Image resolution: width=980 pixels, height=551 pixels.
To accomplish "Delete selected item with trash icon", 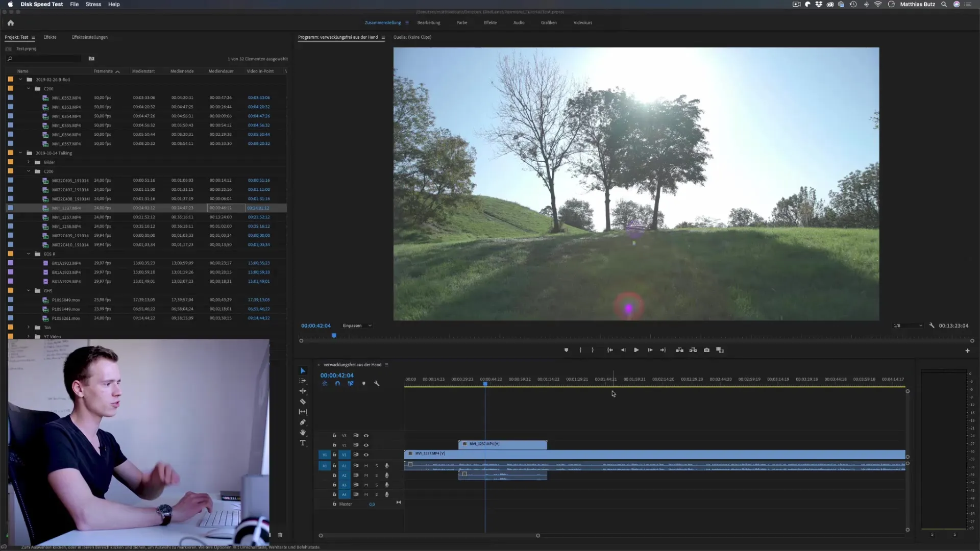I will (280, 535).
